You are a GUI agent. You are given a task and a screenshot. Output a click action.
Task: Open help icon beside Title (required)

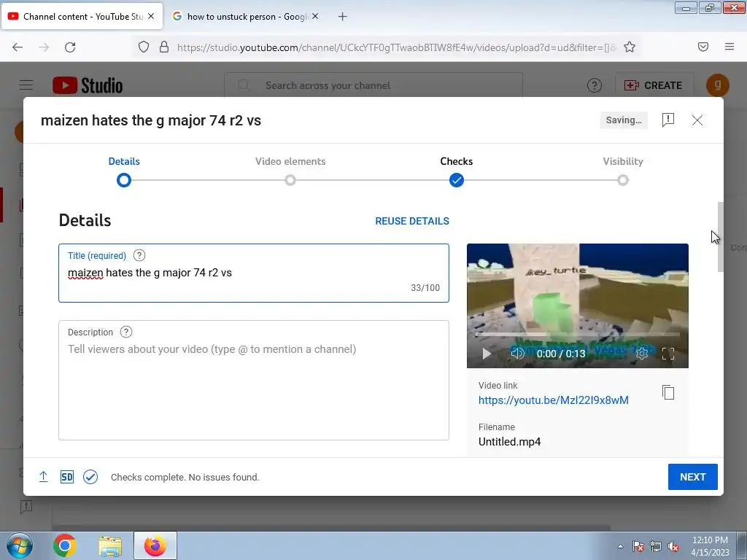(x=139, y=255)
